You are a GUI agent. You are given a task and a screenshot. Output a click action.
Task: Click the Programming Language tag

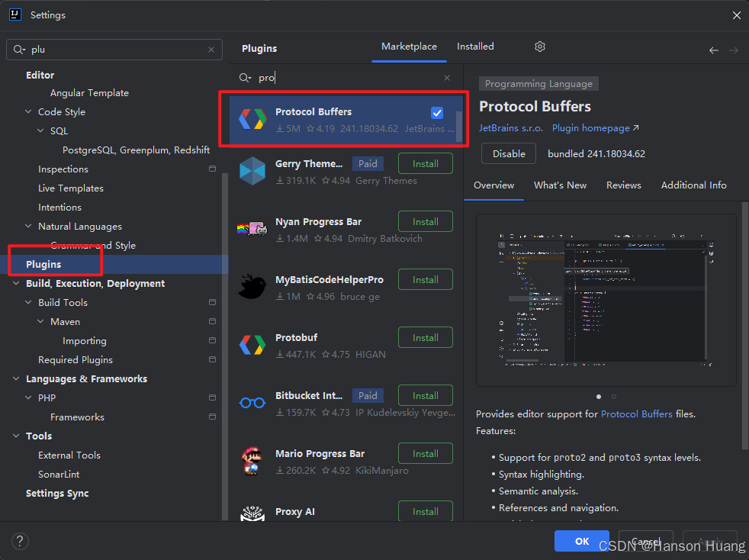click(538, 84)
